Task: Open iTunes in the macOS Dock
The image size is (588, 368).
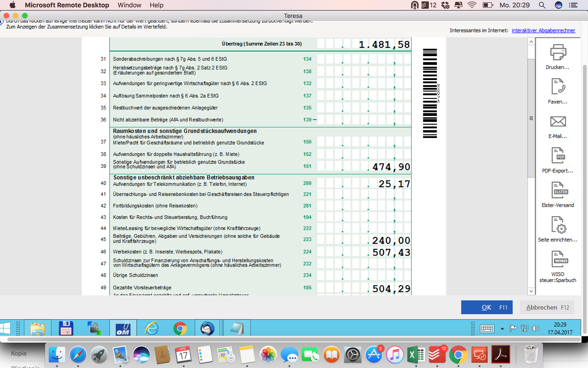Action: click(395, 355)
